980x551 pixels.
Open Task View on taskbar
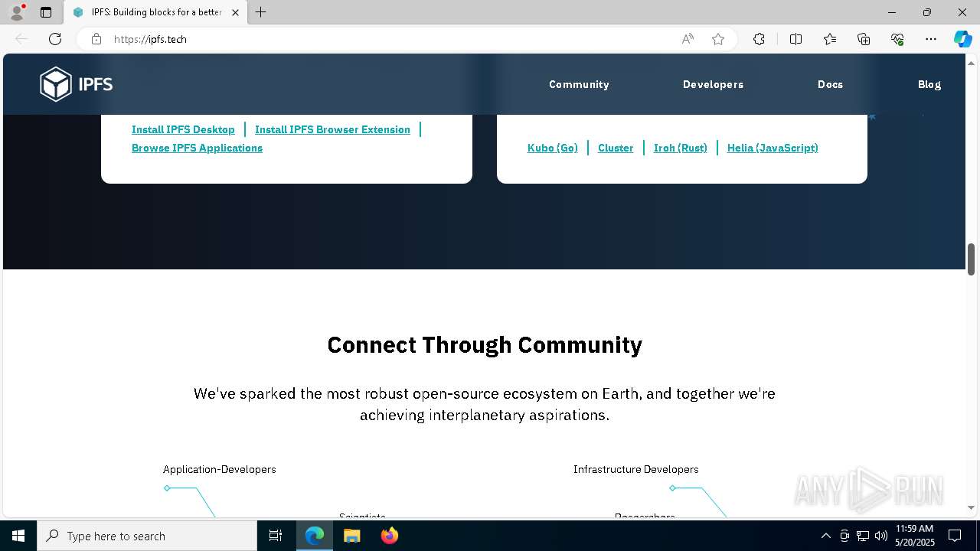point(276,536)
